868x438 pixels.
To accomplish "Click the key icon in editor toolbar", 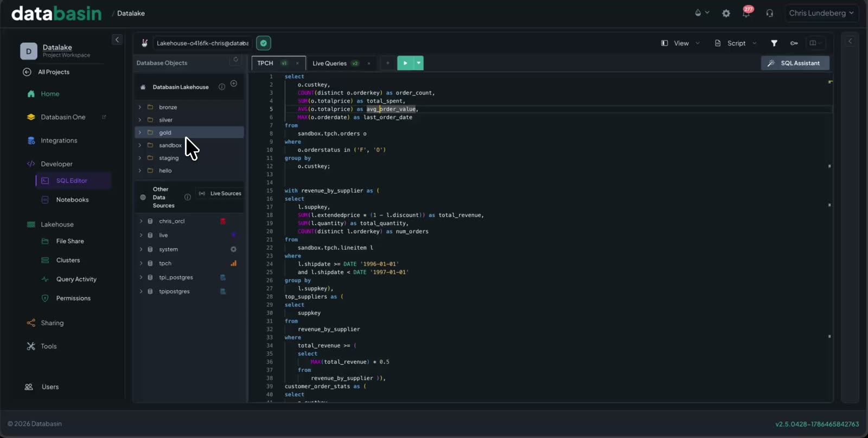I will [x=794, y=43].
